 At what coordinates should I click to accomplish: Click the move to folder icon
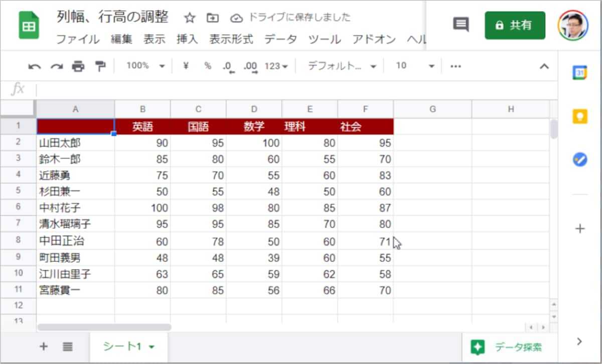(x=213, y=18)
